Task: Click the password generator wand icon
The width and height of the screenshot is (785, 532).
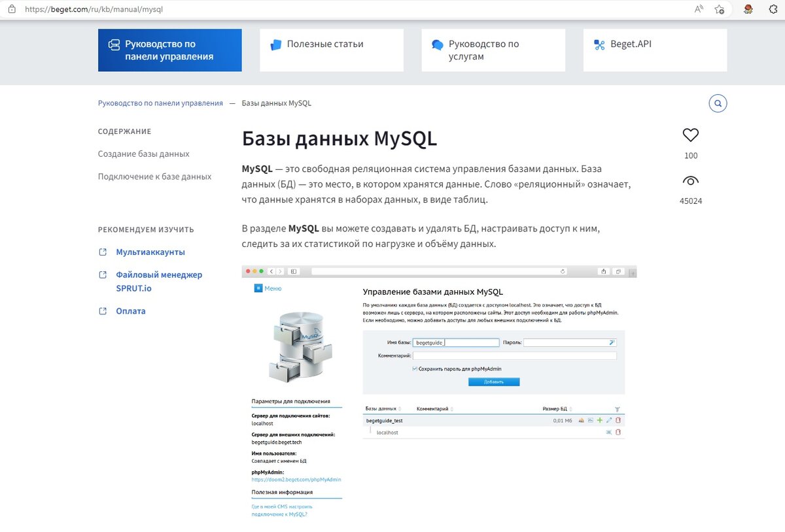Action: point(612,342)
